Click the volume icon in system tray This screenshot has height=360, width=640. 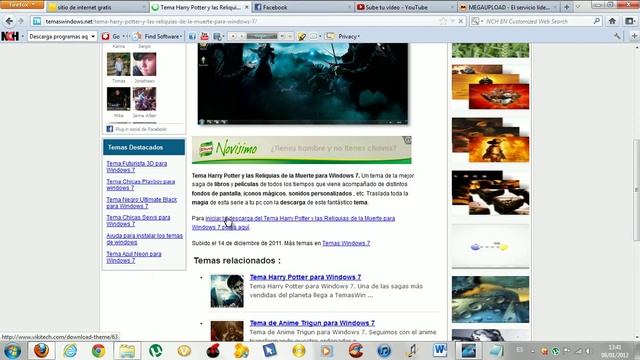point(588,351)
